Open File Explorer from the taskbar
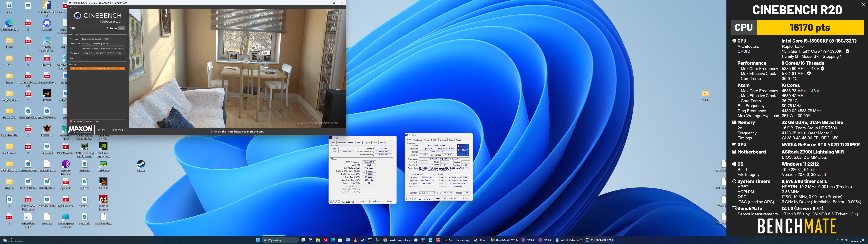The image size is (868, 244). coord(318,240)
